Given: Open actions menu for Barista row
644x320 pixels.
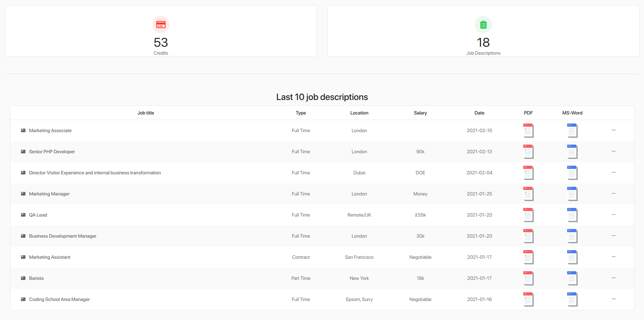Looking at the screenshot, I should click(x=614, y=278).
